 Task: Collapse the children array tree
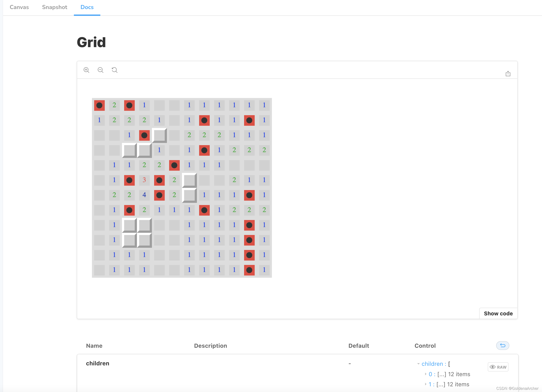419,364
